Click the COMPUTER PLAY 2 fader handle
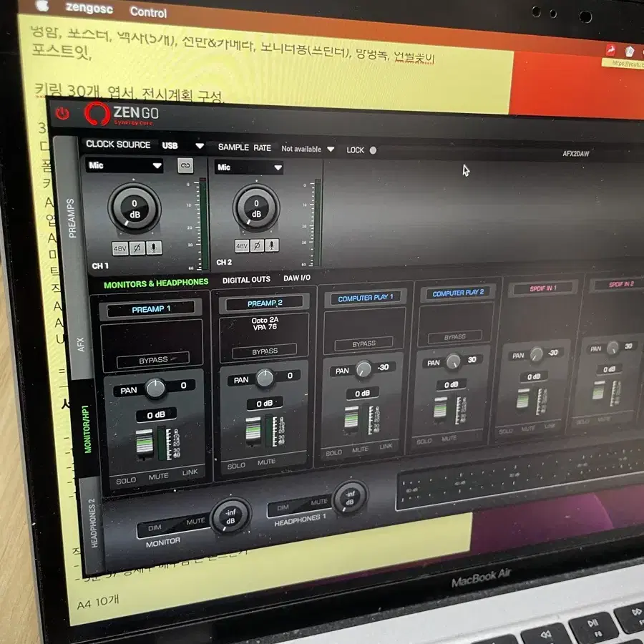 coord(440,409)
